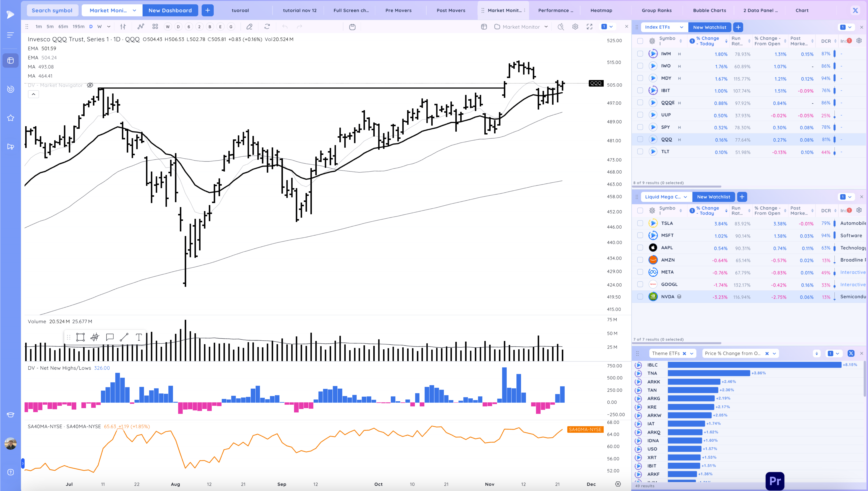Open the Pre Movers tab
Image resolution: width=868 pixels, height=491 pixels.
398,10
